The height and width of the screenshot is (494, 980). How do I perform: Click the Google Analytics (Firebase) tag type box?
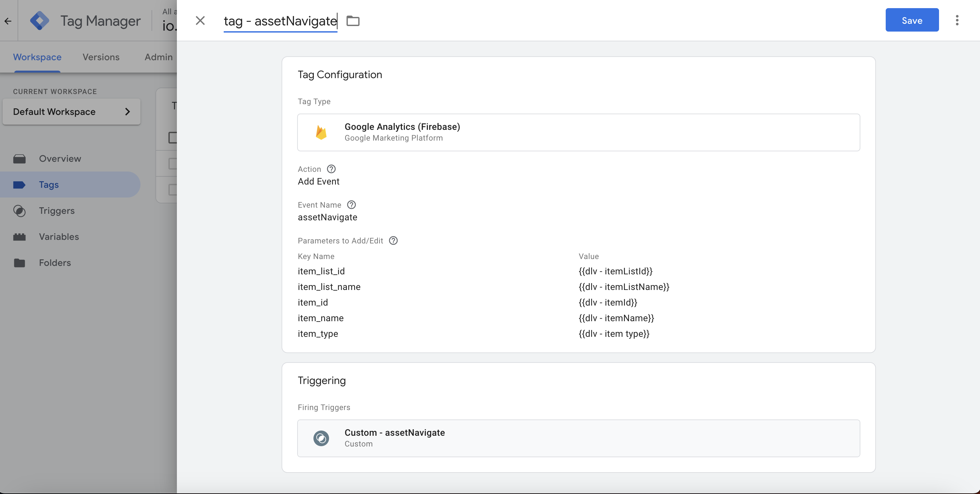coord(578,132)
